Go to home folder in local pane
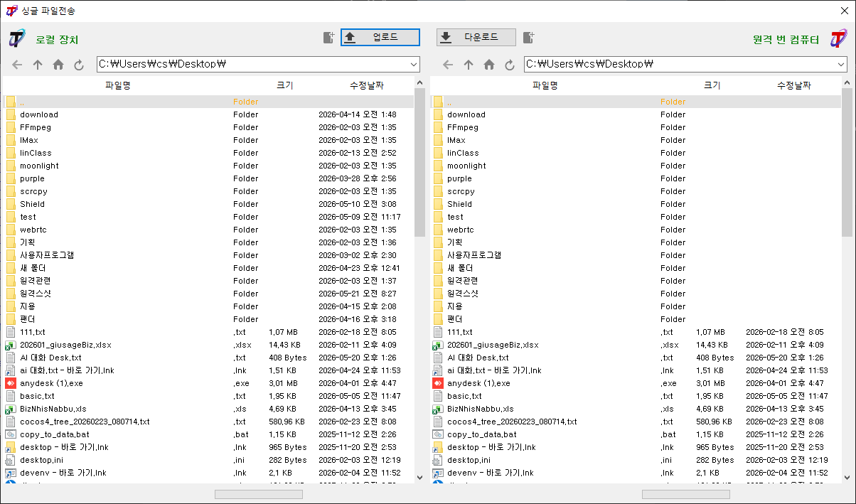856x504 pixels. click(x=58, y=65)
